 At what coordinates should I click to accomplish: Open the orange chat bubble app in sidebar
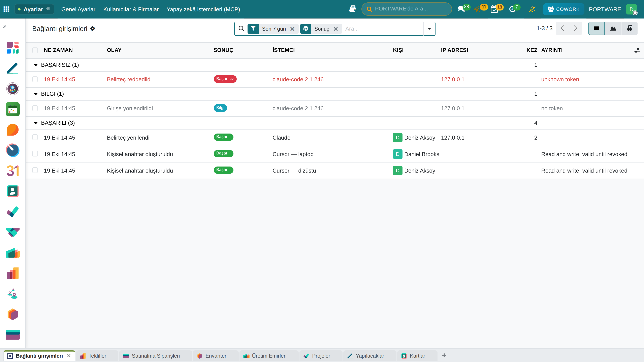pyautogui.click(x=12, y=130)
